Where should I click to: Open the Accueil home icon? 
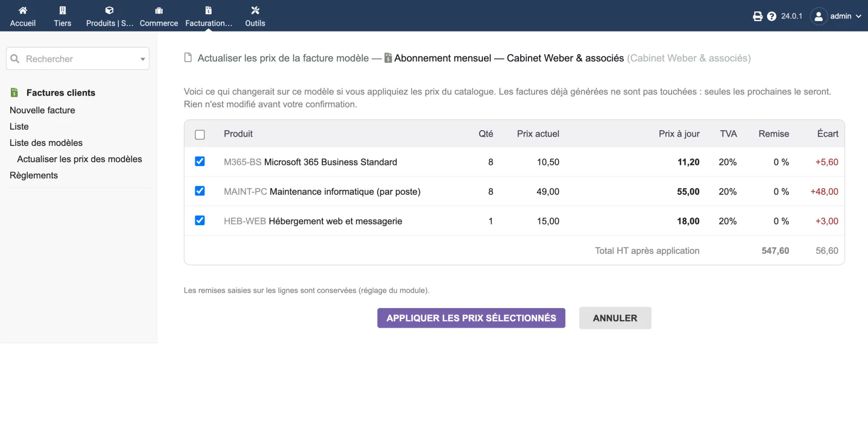click(23, 10)
